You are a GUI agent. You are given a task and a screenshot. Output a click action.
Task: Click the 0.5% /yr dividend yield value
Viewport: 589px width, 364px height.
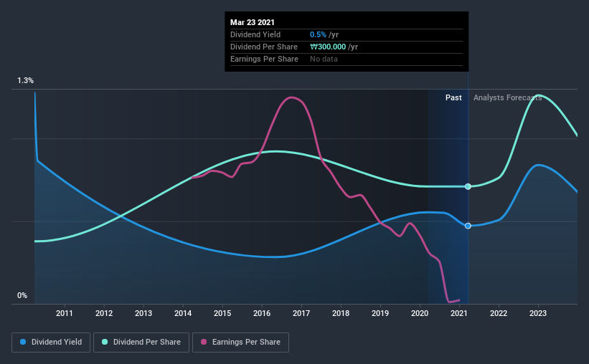(324, 34)
